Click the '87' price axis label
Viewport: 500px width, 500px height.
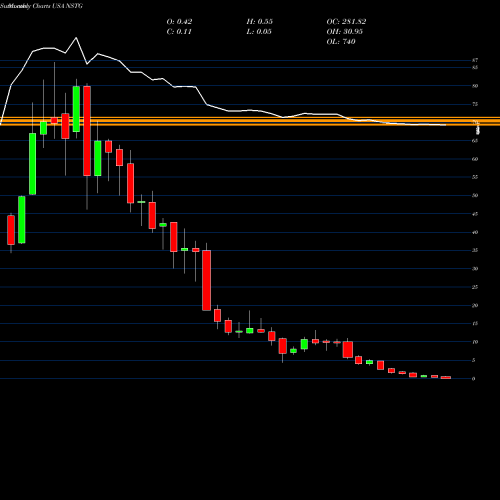[x=475, y=60]
